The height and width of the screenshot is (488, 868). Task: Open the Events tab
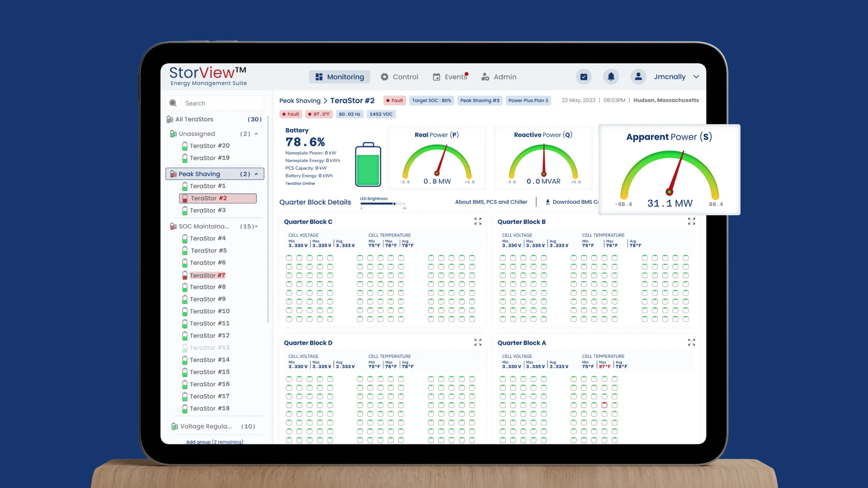click(450, 77)
